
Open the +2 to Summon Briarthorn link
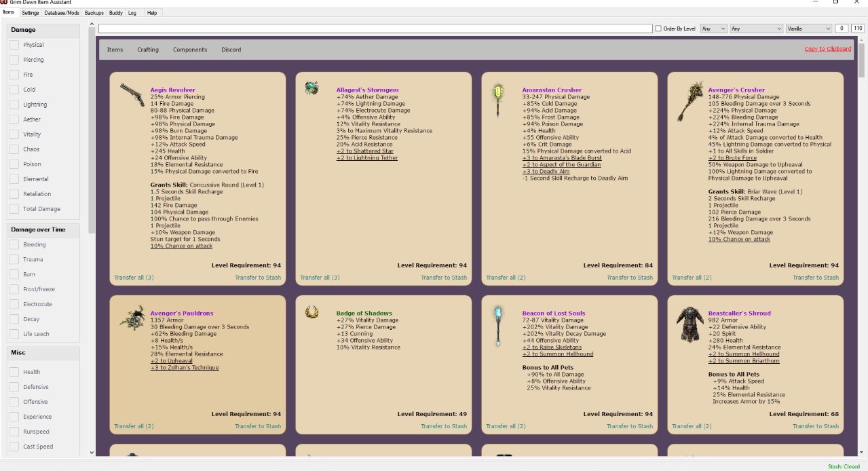pos(744,361)
